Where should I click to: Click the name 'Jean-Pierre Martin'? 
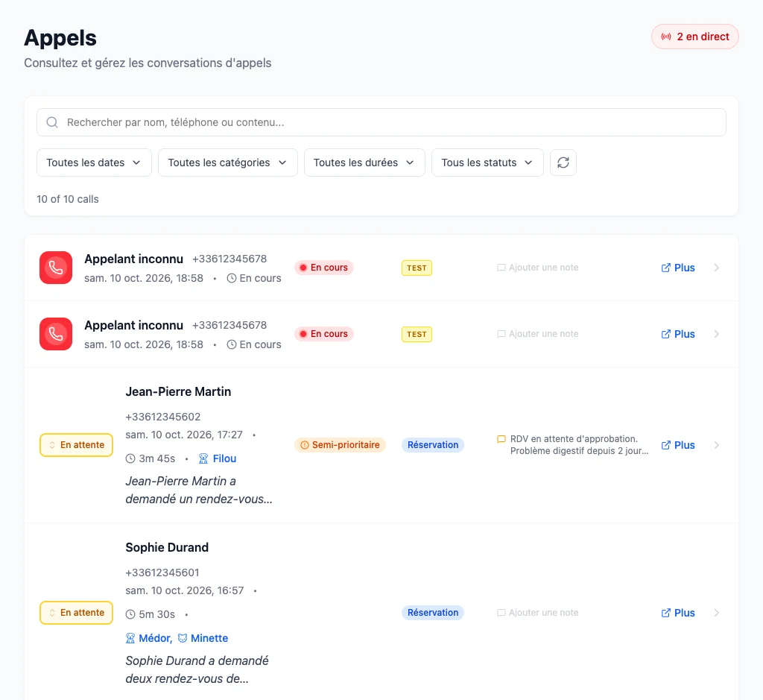(x=178, y=392)
